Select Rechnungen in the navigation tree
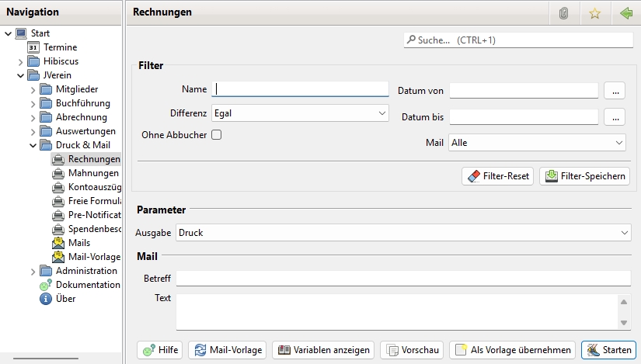This screenshot has width=641, height=364. pyautogui.click(x=93, y=159)
